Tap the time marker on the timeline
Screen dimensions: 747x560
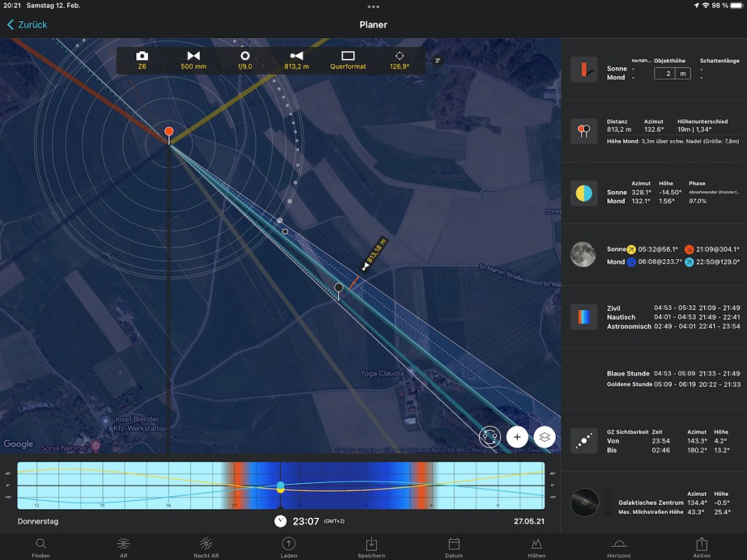coord(280,487)
